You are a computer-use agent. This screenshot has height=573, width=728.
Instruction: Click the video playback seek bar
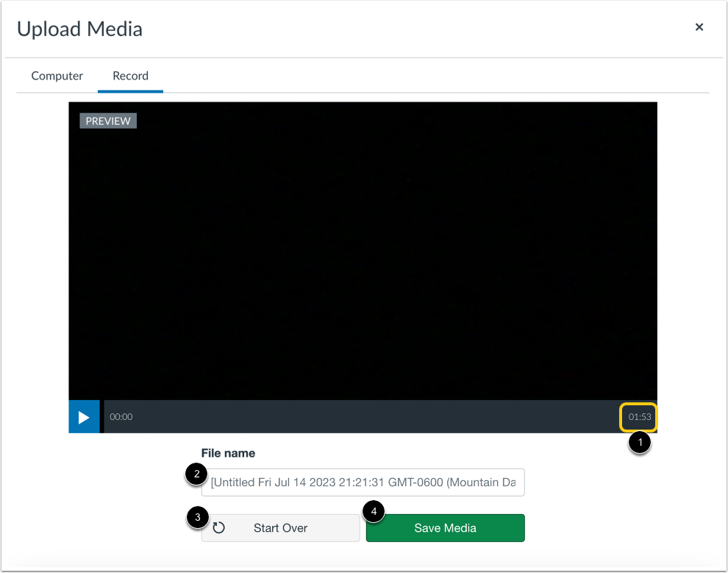(368, 416)
